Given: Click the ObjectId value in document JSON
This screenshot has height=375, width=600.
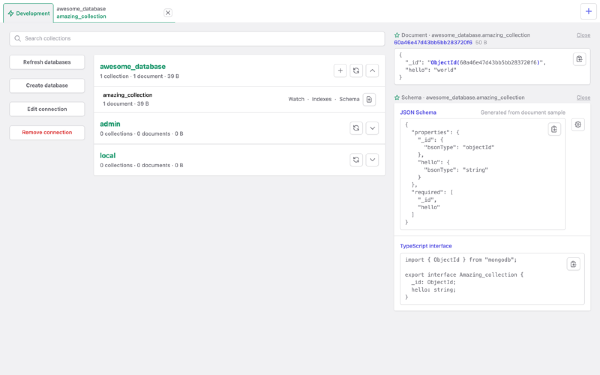Looking at the screenshot, I should tap(486, 62).
